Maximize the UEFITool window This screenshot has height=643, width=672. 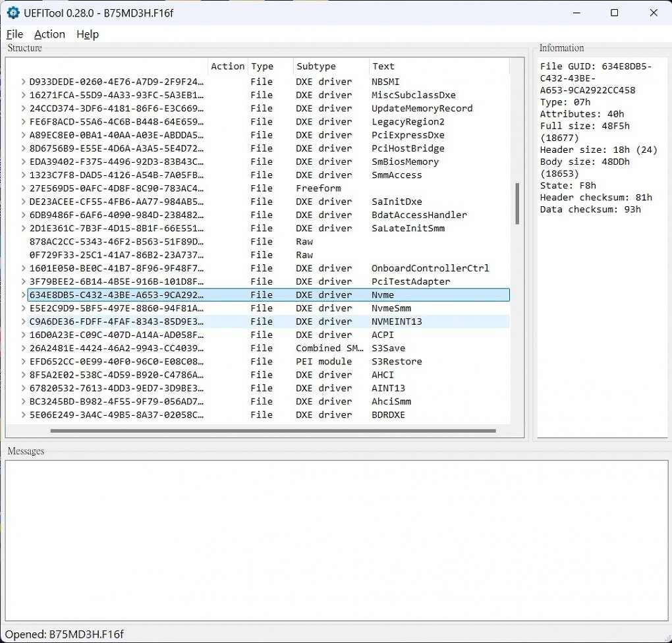click(x=614, y=13)
